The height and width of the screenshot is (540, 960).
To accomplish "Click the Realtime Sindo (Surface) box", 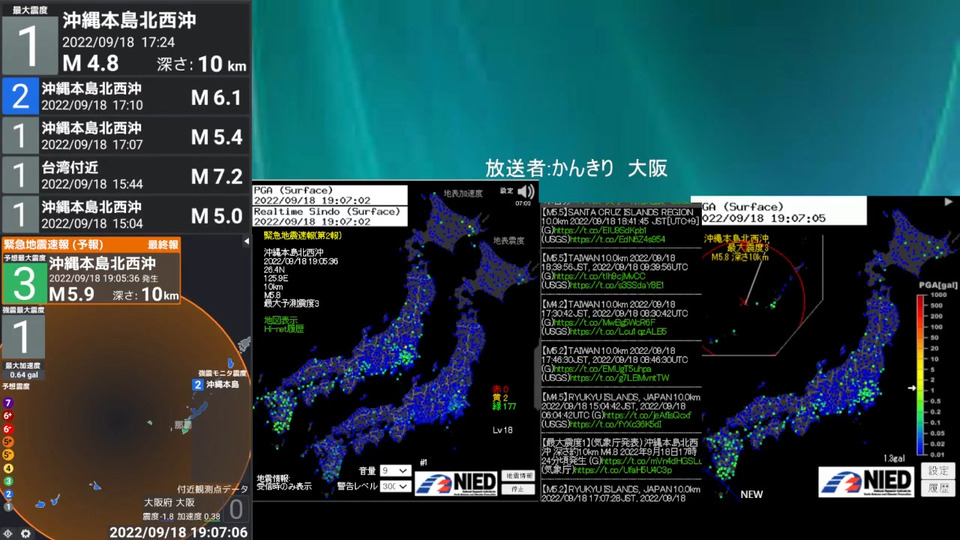I will (330, 216).
